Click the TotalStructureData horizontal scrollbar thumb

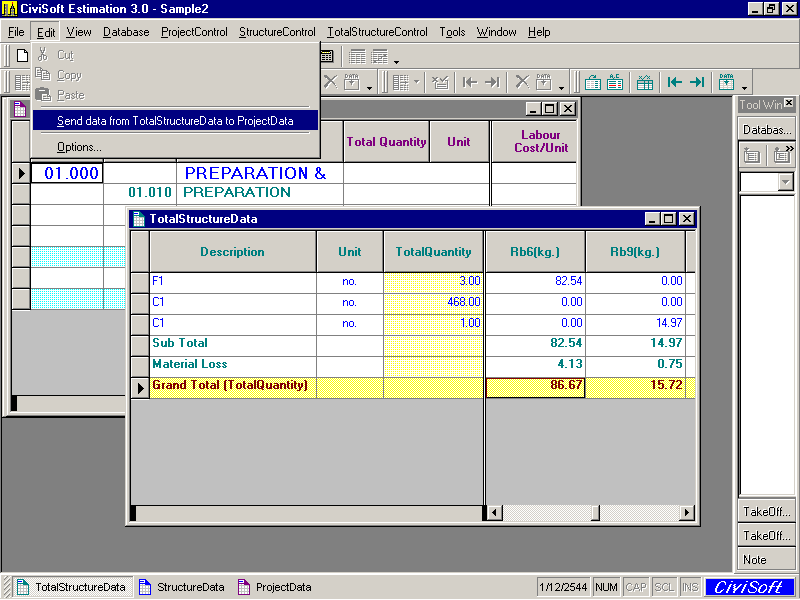[595, 512]
